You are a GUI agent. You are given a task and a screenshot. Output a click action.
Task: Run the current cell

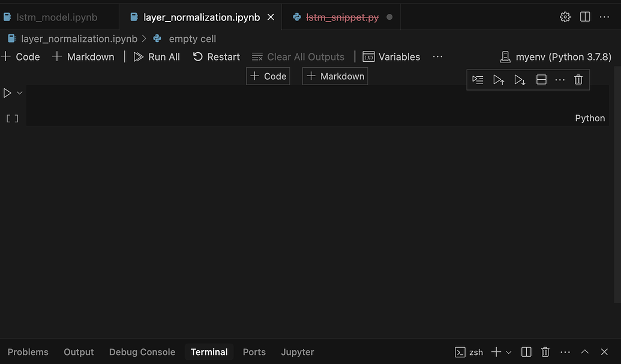7,92
